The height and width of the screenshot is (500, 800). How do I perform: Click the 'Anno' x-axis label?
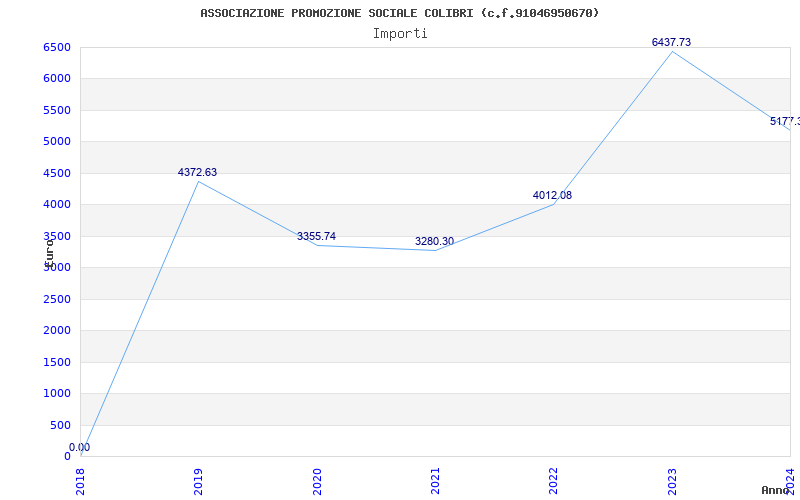click(776, 490)
